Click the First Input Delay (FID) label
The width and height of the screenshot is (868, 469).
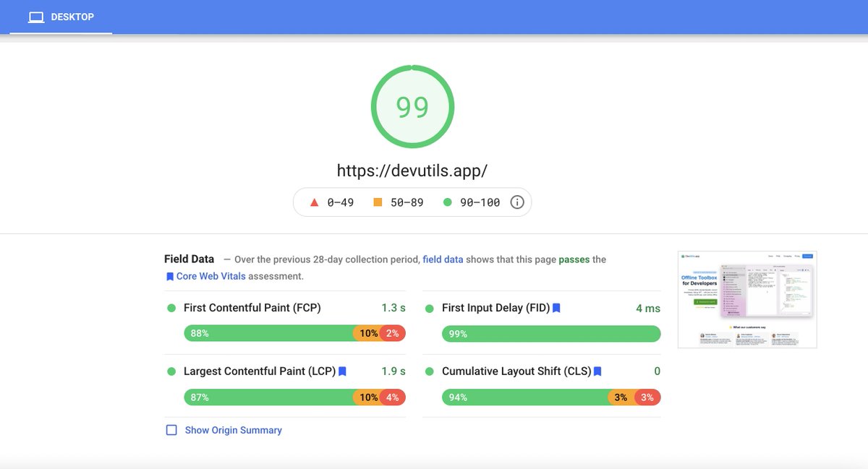point(495,308)
